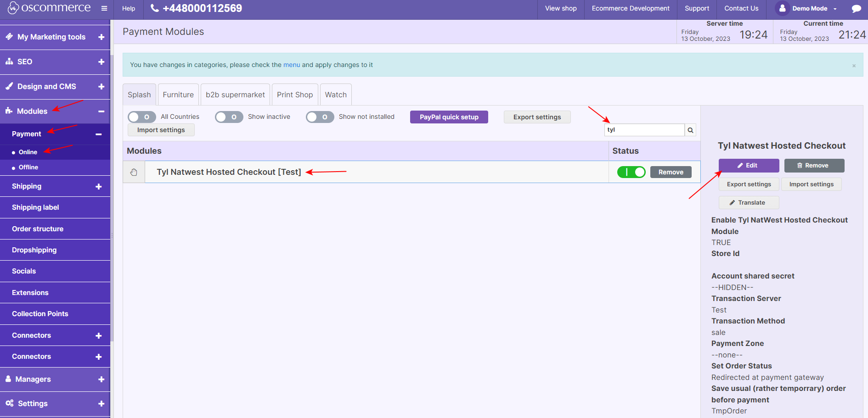
Task: Select Offline under Payment
Action: (28, 167)
